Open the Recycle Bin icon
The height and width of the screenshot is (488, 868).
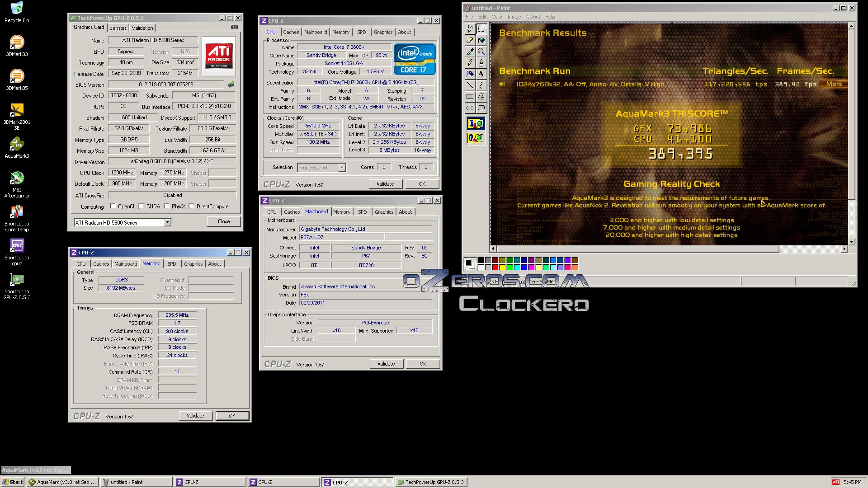click(17, 12)
